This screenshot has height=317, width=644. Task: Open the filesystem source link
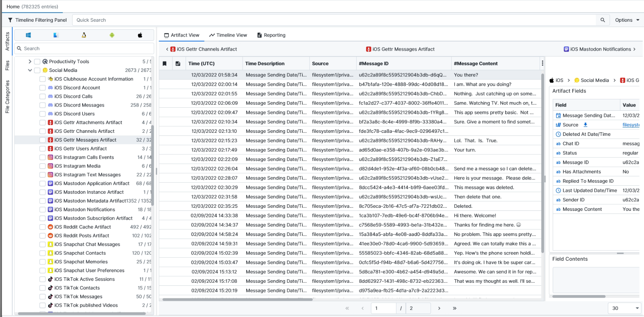(631, 125)
